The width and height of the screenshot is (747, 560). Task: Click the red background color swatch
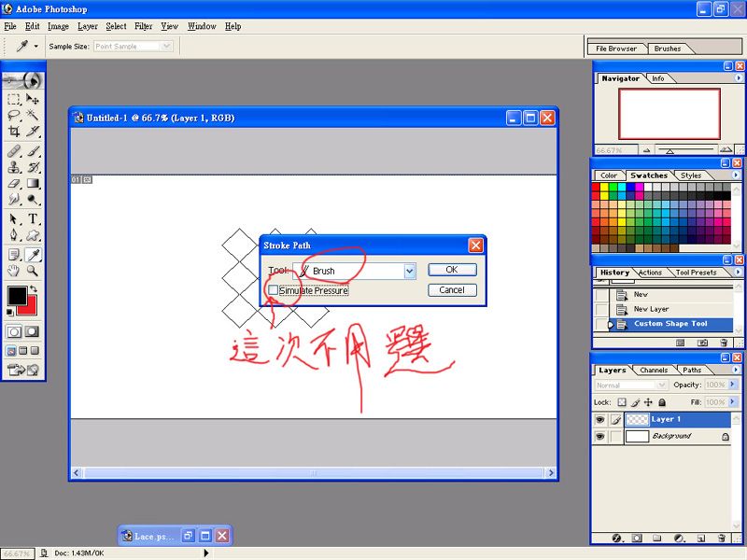[30, 308]
